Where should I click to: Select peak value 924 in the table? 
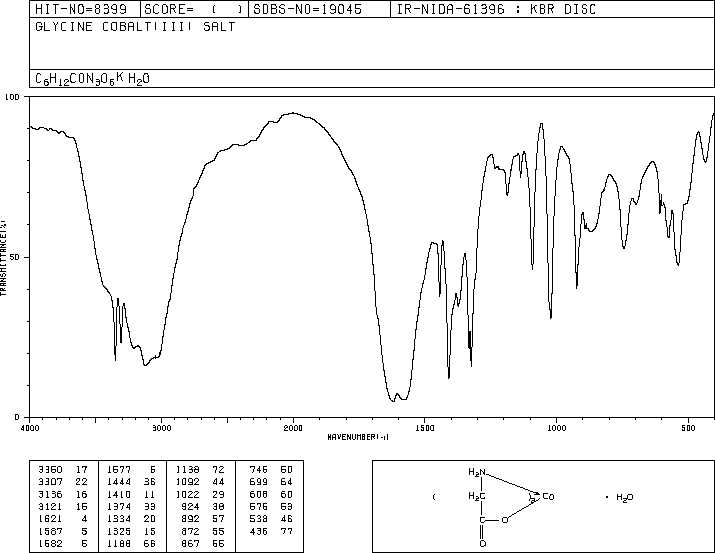coord(190,506)
